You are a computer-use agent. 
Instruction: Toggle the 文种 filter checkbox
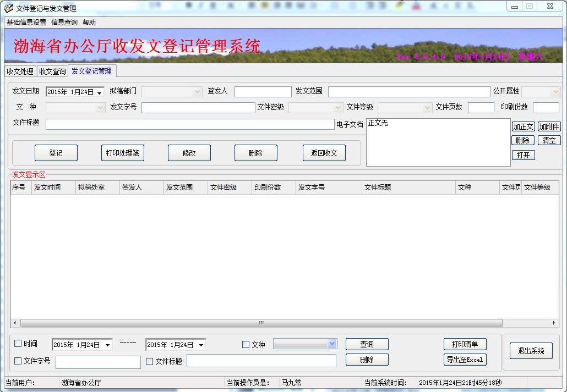coord(246,345)
